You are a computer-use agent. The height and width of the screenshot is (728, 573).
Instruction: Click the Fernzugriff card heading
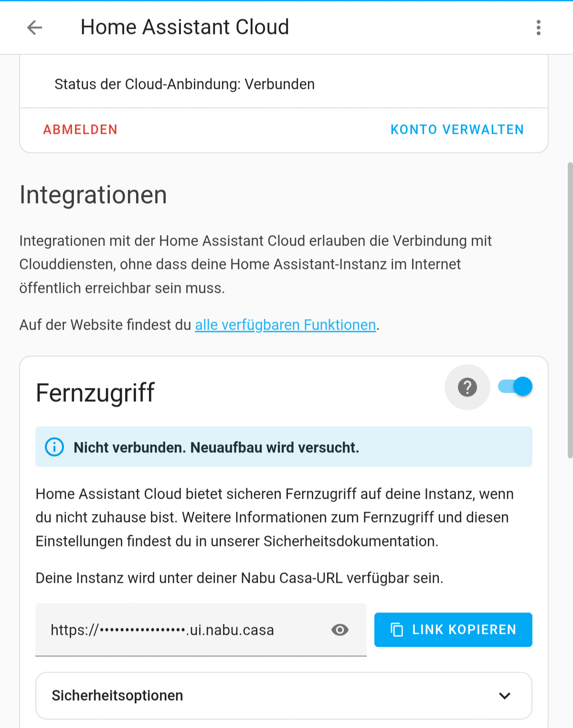pos(95,393)
